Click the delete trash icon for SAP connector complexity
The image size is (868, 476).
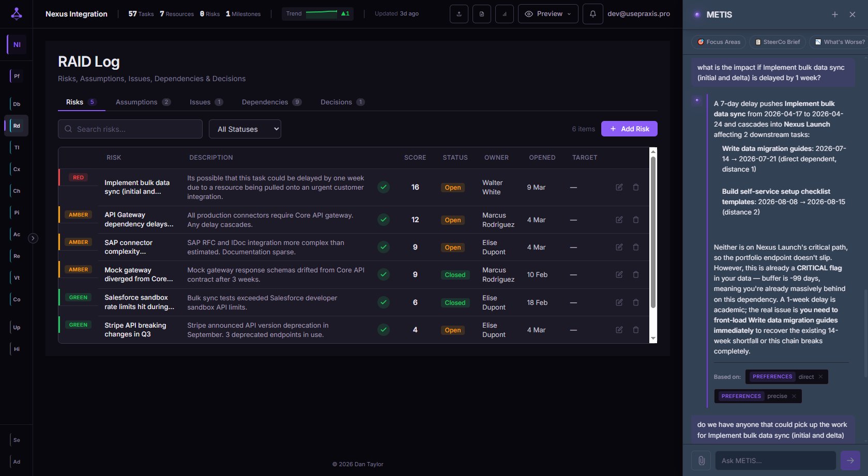636,247
